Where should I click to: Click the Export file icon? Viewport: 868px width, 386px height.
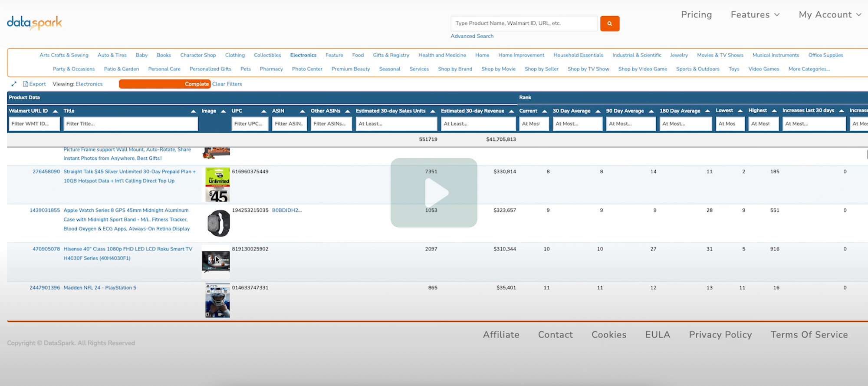26,84
